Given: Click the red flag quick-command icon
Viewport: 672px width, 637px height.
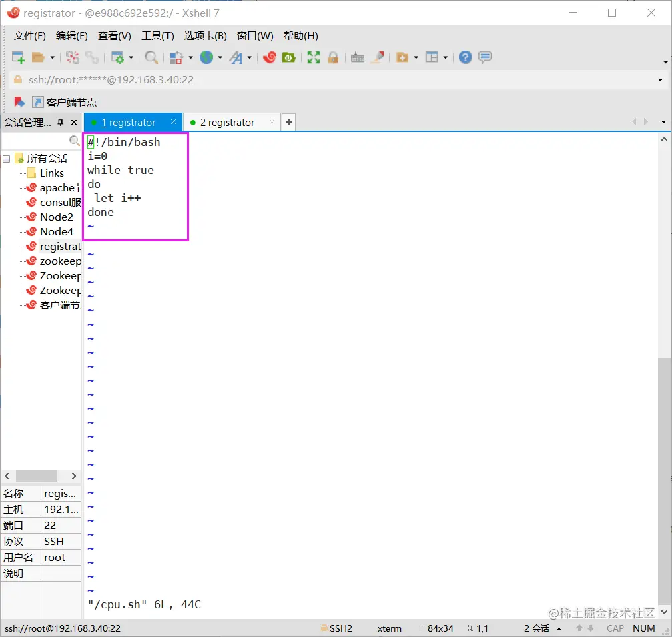Looking at the screenshot, I should coord(19,102).
